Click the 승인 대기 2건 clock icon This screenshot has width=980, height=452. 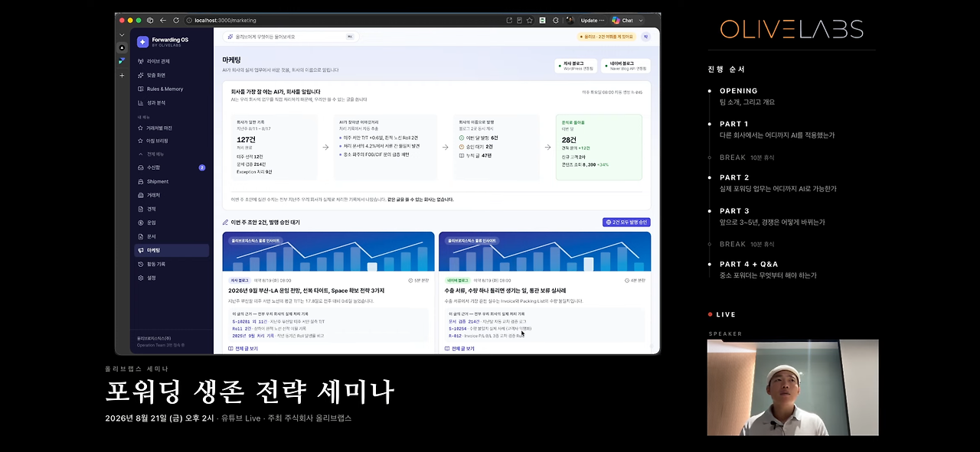[461, 146]
